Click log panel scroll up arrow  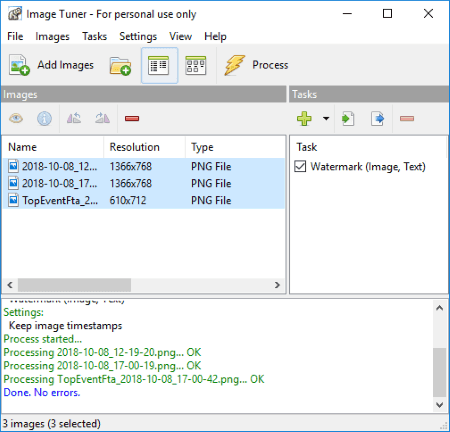point(440,308)
